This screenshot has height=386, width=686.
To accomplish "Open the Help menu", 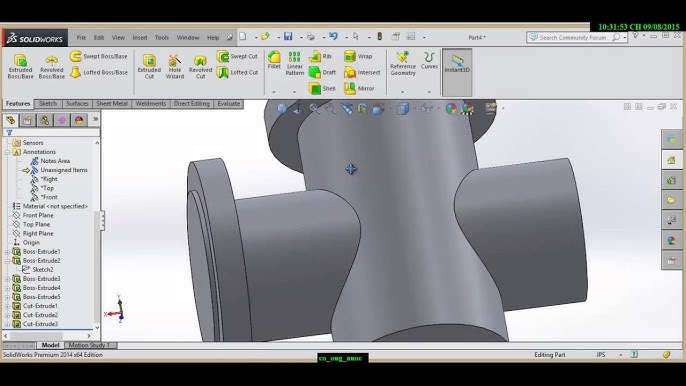I will pyautogui.click(x=213, y=38).
